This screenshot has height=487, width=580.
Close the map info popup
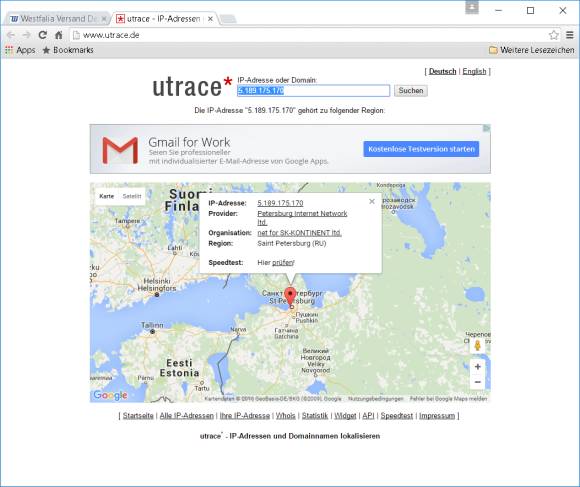(372, 201)
